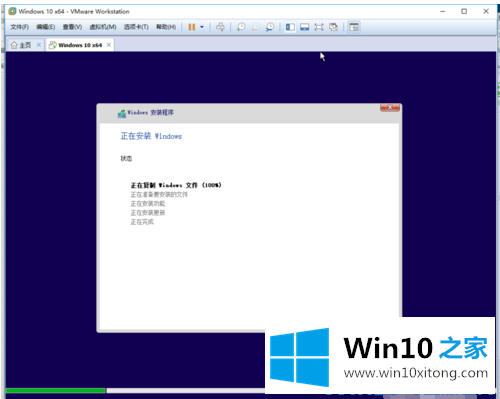
Task: Click the 状态 label
Action: click(x=126, y=158)
